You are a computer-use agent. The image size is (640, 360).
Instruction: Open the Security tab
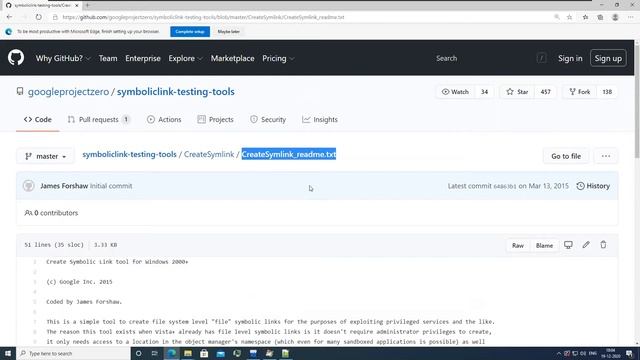(x=268, y=120)
